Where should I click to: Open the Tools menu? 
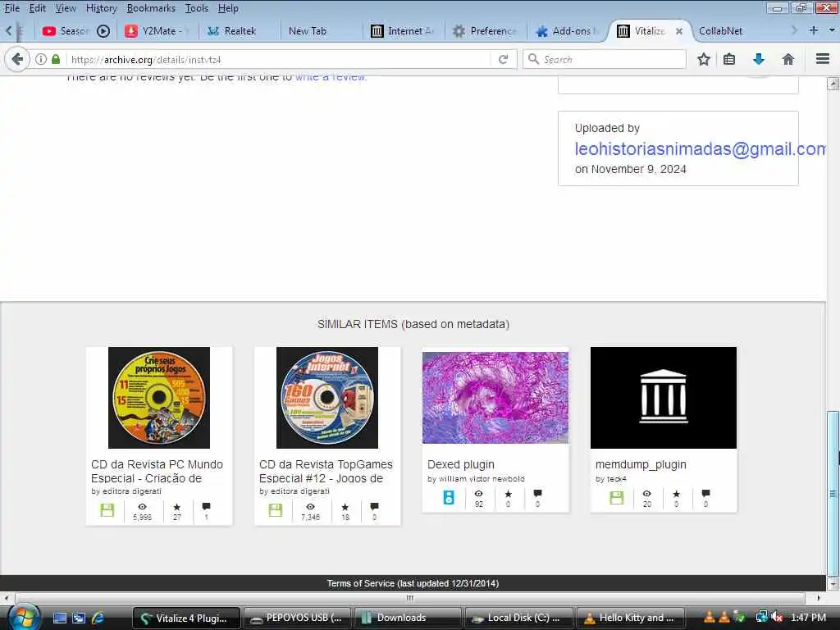tap(197, 8)
